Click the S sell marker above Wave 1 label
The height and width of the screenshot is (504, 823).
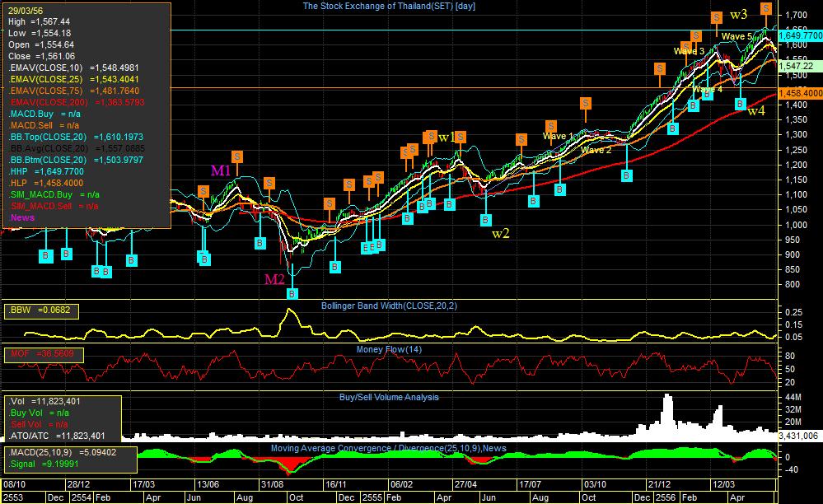click(x=550, y=126)
